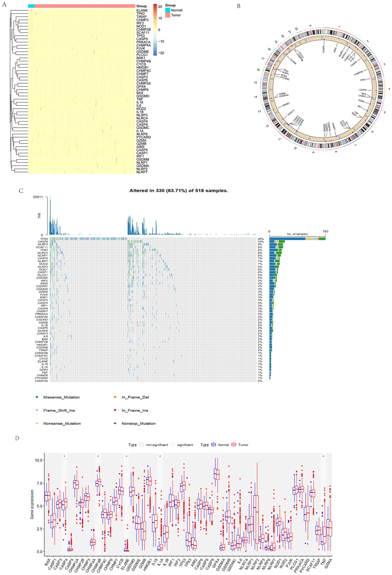Viewport: 392px width, 575px height.
Task: Click the 'No. of samples' axis title
Action: point(297,234)
